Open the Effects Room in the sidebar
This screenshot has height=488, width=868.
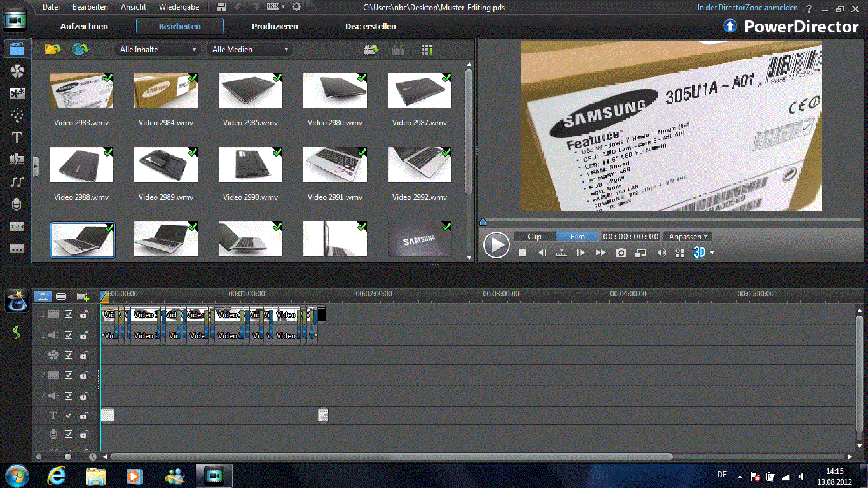tap(17, 71)
